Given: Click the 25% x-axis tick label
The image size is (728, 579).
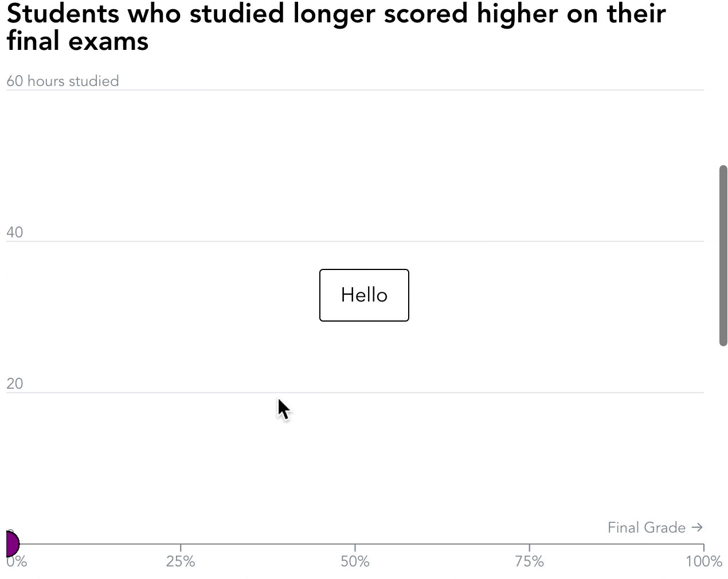Looking at the screenshot, I should (x=181, y=562).
